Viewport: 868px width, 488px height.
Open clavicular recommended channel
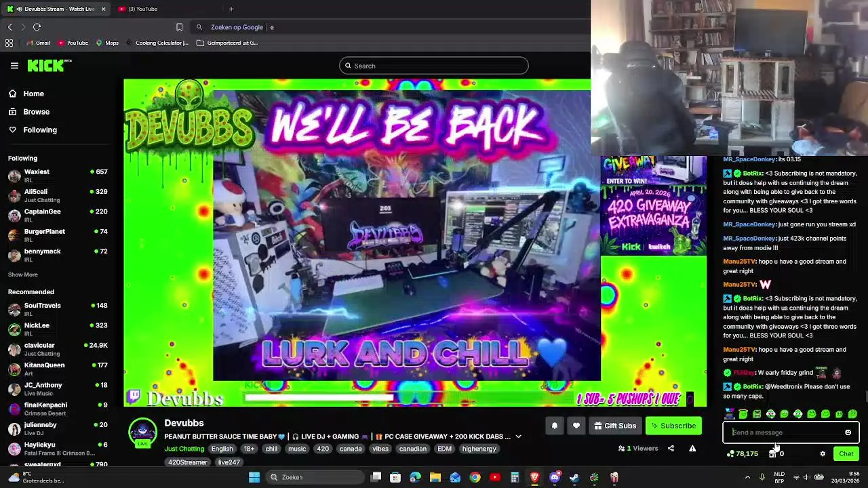pyautogui.click(x=58, y=349)
